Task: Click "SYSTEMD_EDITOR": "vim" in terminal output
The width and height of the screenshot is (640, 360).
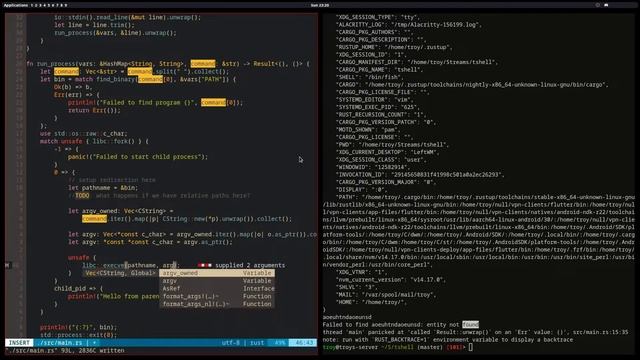Action: point(377,100)
